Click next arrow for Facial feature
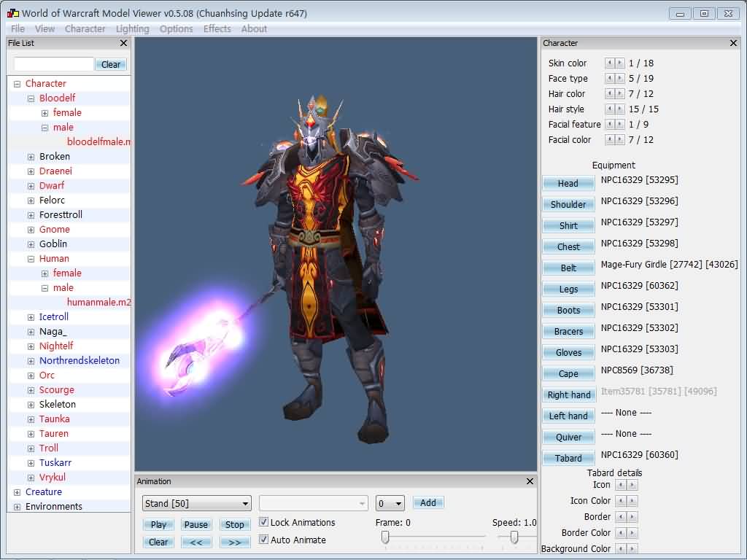 pos(620,124)
